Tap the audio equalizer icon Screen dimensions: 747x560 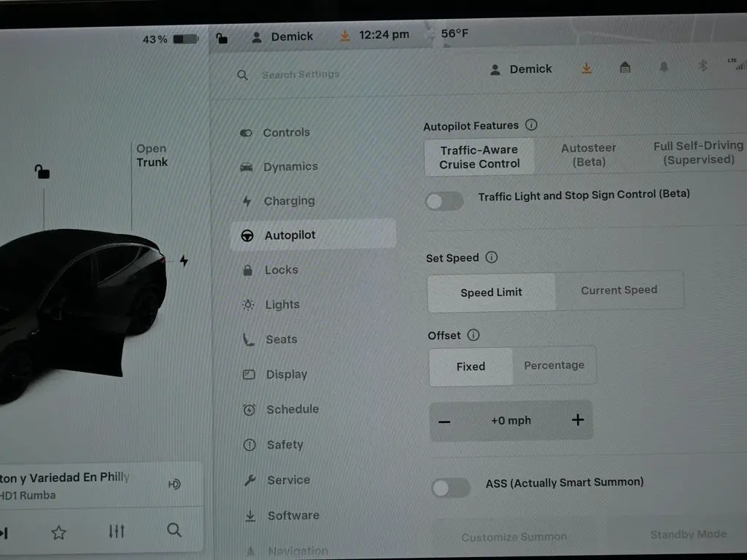(117, 531)
